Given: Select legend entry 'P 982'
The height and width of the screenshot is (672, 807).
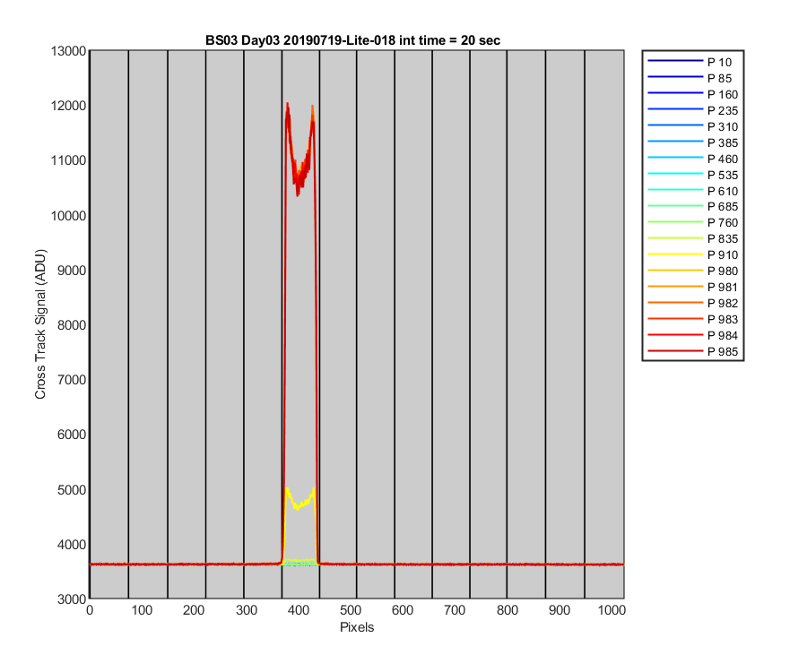Looking at the screenshot, I should [x=692, y=303].
